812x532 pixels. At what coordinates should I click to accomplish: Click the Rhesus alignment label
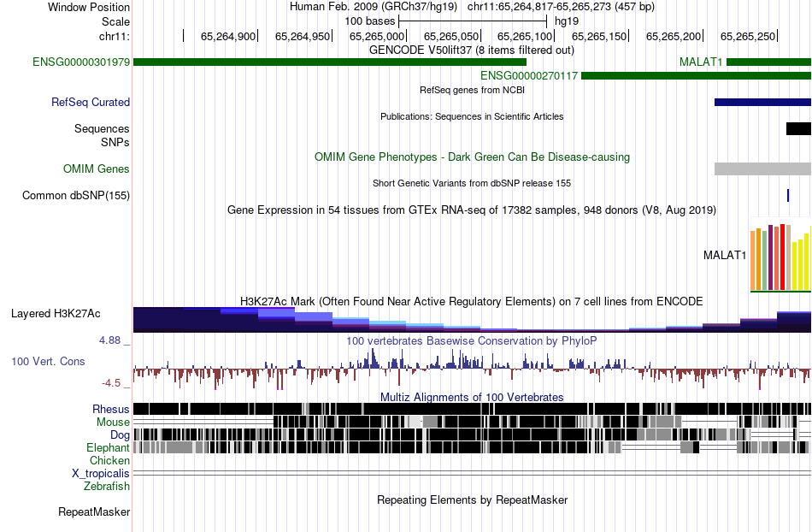pos(111,409)
